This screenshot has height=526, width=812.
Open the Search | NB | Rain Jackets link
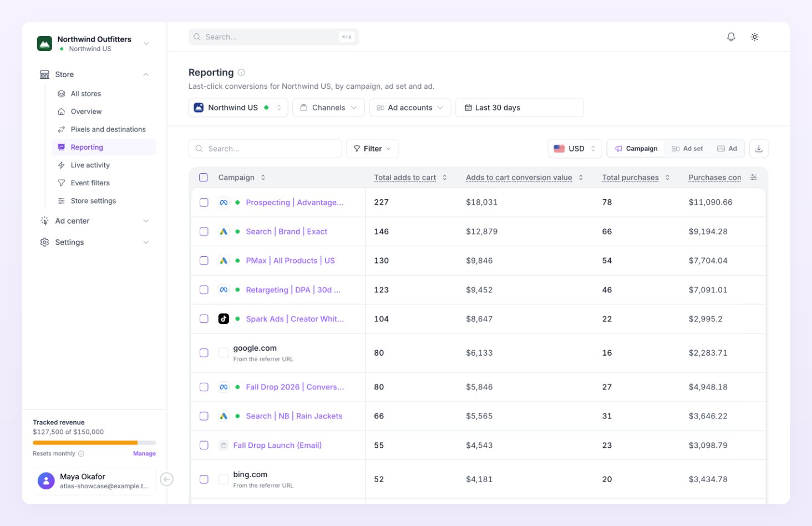tap(294, 416)
